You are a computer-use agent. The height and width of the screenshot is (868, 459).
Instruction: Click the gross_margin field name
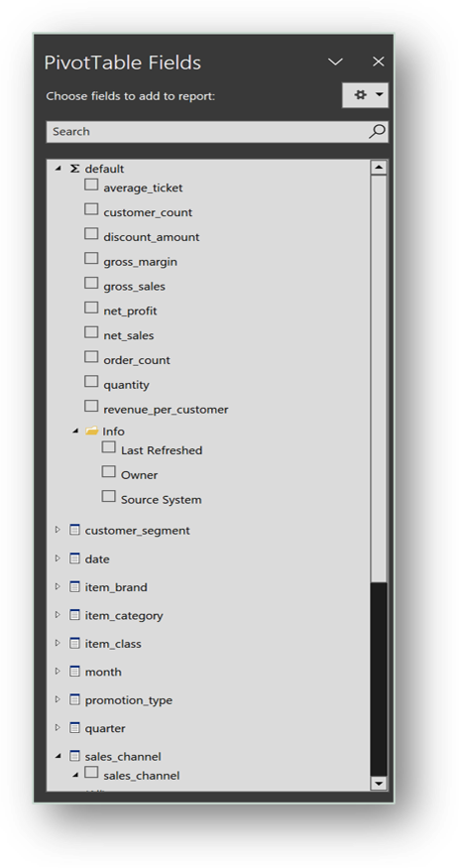click(141, 262)
